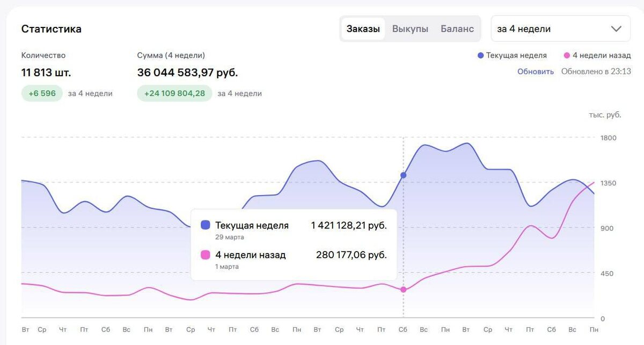Click the 280 177,06 руб. tooltip value
644x345 pixels.
tap(352, 255)
